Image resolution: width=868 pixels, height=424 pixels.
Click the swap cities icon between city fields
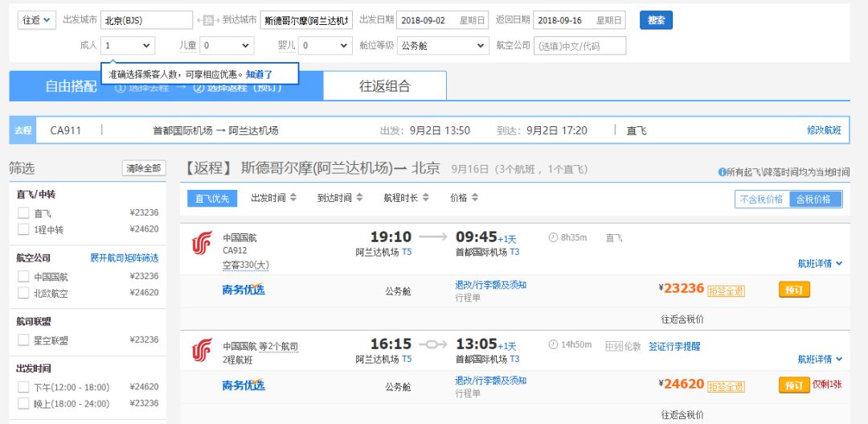pos(208,21)
